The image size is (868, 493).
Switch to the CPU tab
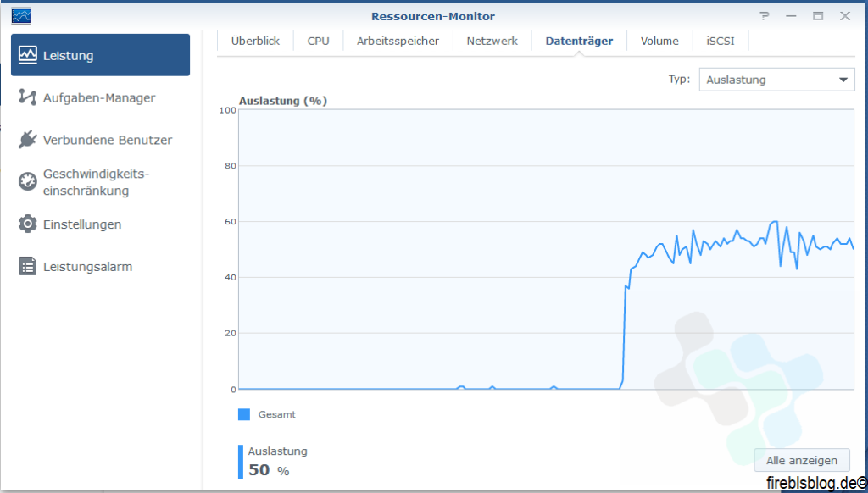319,41
